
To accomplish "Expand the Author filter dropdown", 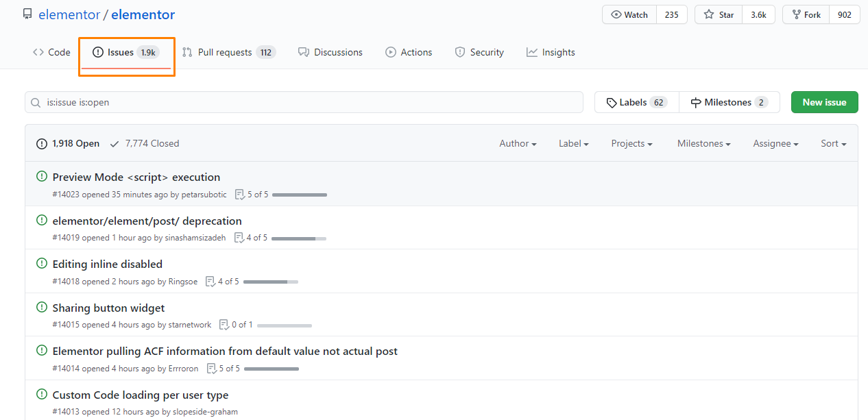I will tap(518, 143).
